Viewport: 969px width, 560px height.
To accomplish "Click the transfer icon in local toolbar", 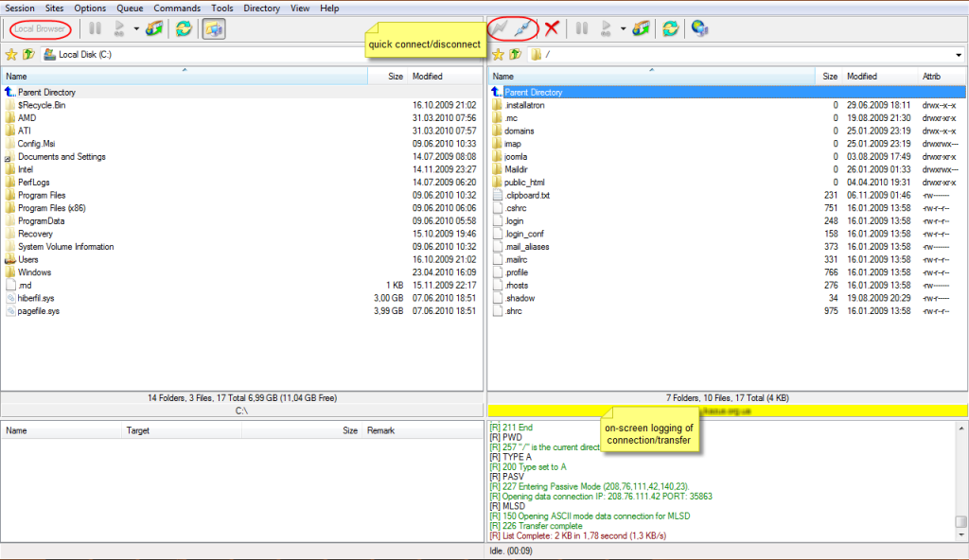I will (153, 29).
